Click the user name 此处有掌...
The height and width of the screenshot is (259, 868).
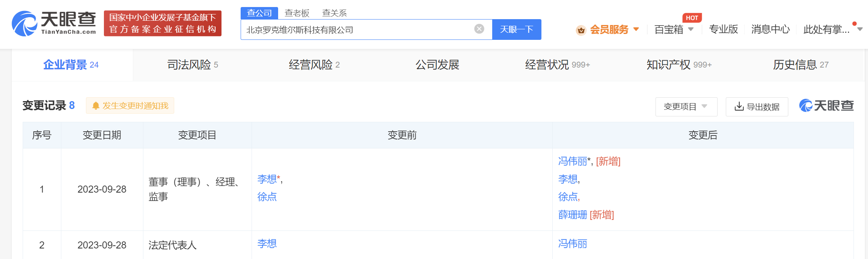tap(826, 30)
